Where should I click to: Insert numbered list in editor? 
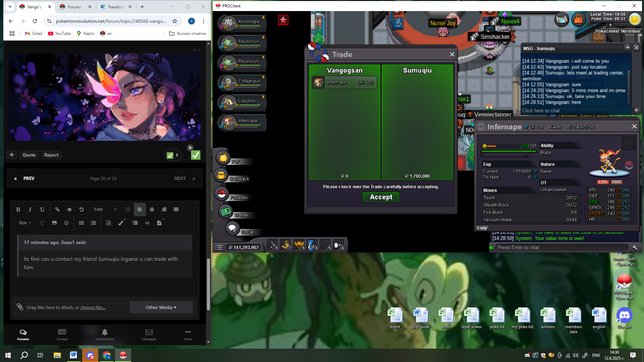pos(94,223)
